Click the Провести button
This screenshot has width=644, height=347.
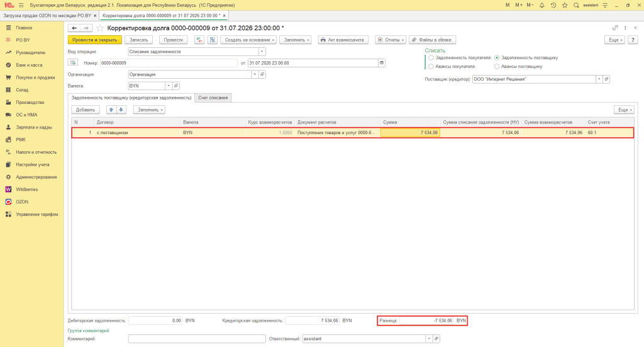click(174, 40)
